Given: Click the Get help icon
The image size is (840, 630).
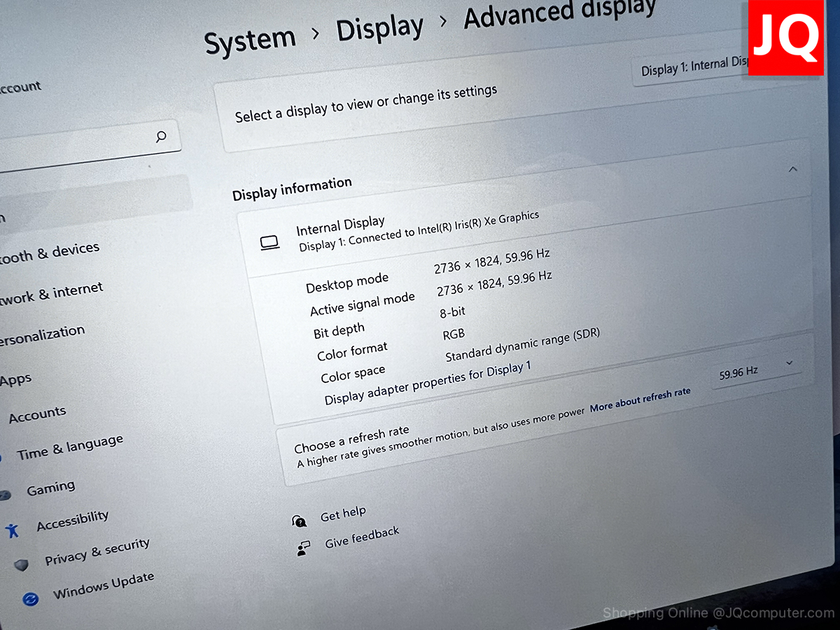Looking at the screenshot, I should tap(299, 521).
